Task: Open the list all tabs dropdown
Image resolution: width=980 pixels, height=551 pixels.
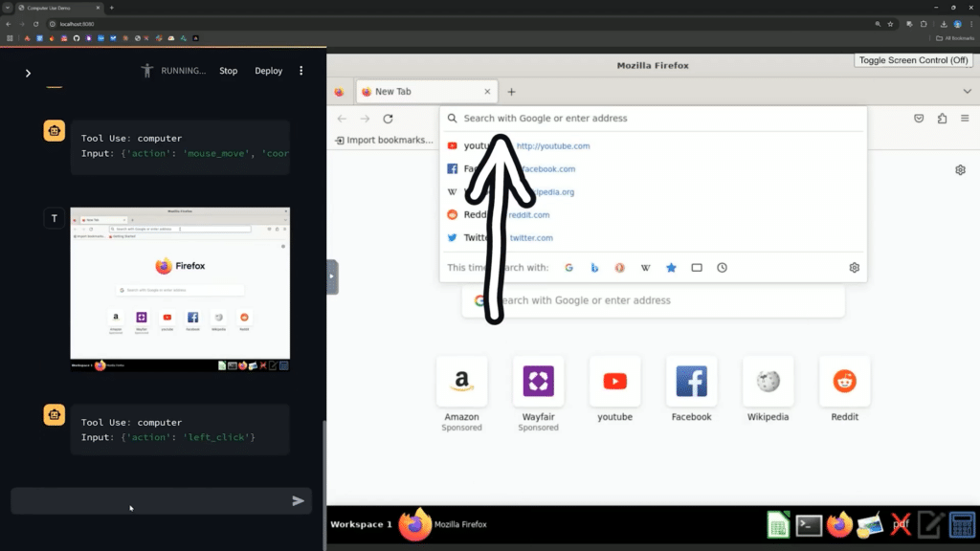Action: pyautogui.click(x=967, y=91)
